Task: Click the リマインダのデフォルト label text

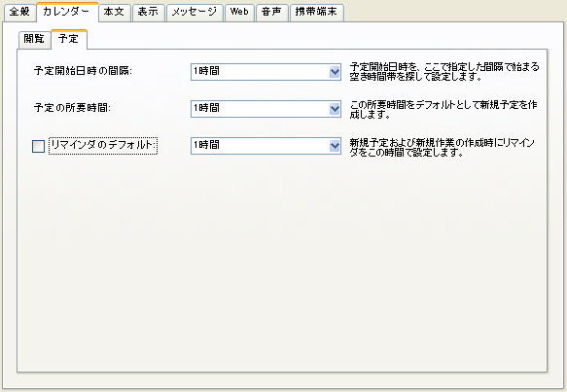Action: (x=103, y=145)
